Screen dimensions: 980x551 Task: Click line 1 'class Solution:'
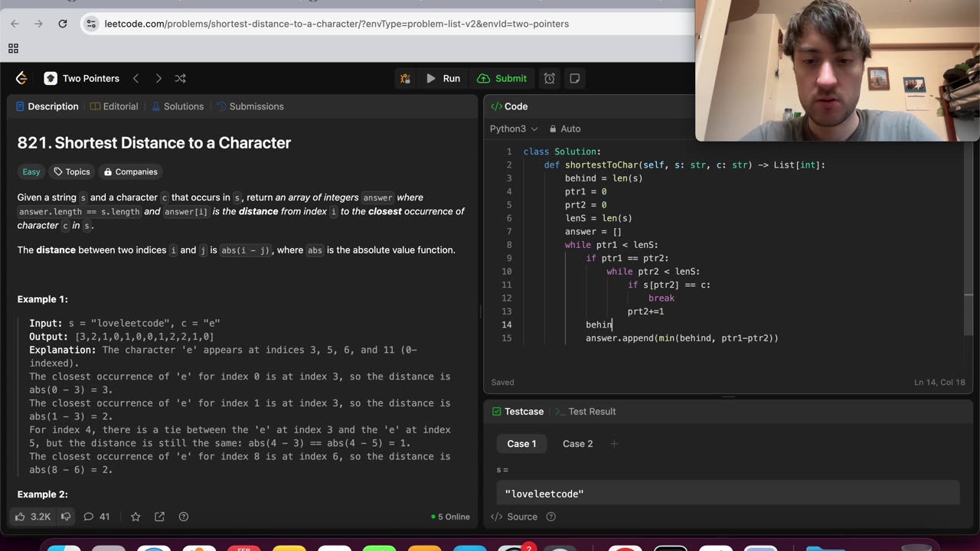click(x=562, y=152)
